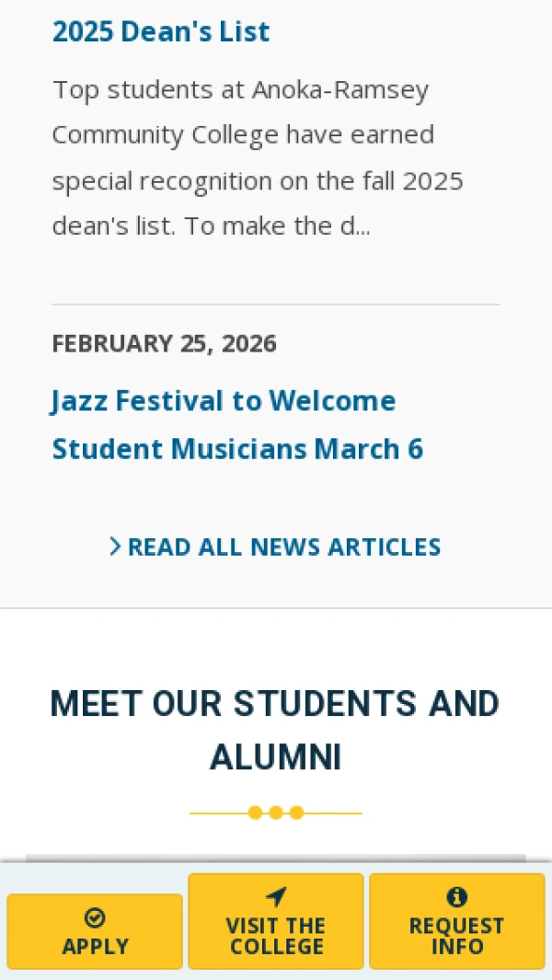The width and height of the screenshot is (552, 980).
Task: Click the left yellow dot under the heading
Action: [255, 813]
